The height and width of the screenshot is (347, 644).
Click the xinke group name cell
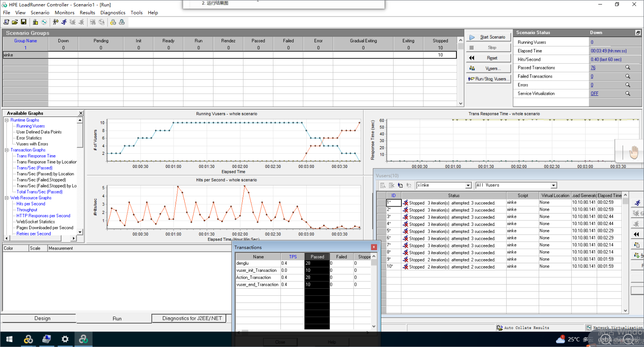click(x=25, y=55)
